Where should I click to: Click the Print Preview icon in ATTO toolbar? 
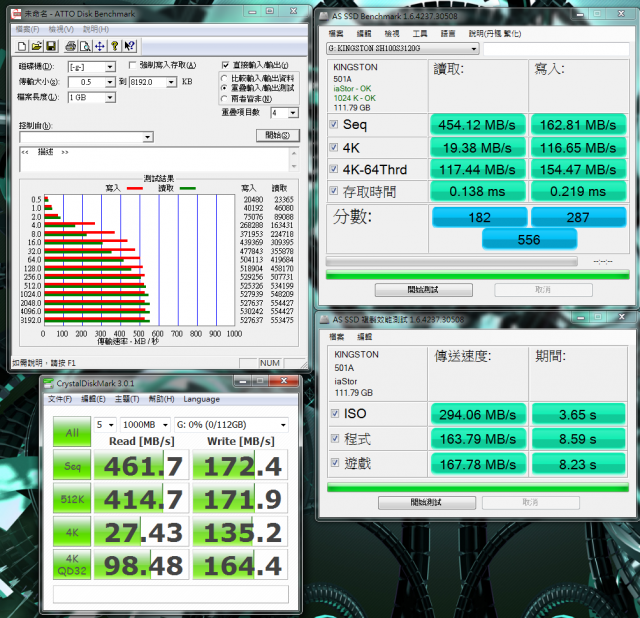click(x=85, y=46)
